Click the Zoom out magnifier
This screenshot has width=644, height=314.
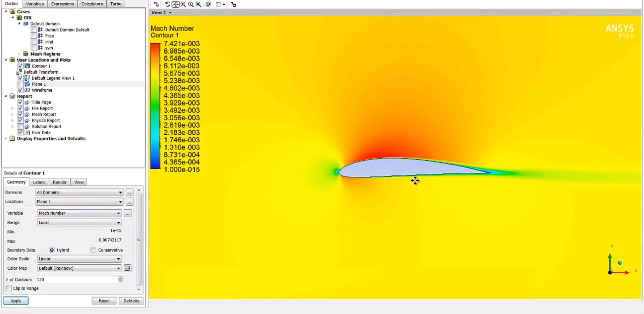point(183,4)
